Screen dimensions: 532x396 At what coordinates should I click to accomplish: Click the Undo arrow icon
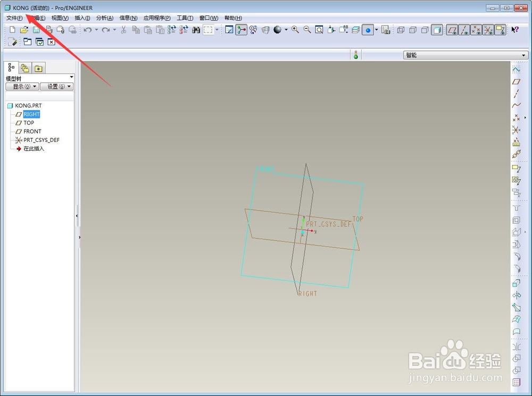coord(88,30)
